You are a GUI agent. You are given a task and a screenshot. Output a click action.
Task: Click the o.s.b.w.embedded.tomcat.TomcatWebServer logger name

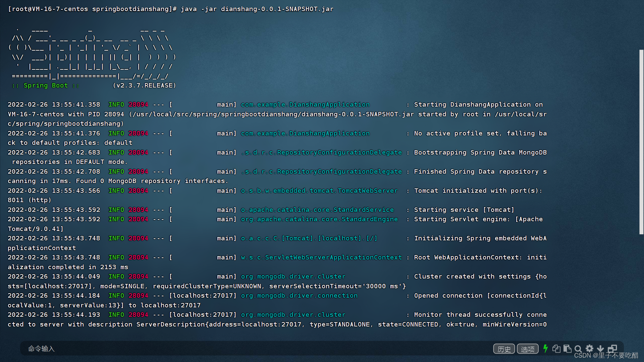click(x=319, y=191)
